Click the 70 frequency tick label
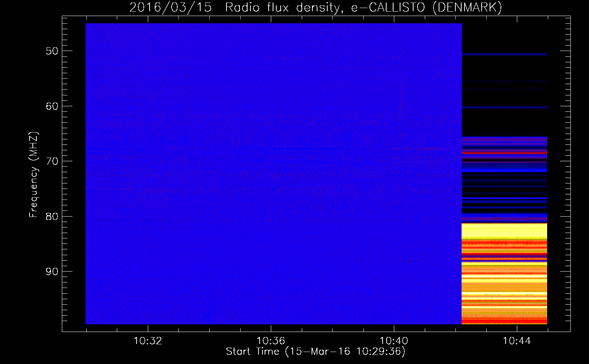Viewport: 589px width, 364px height. click(52, 161)
